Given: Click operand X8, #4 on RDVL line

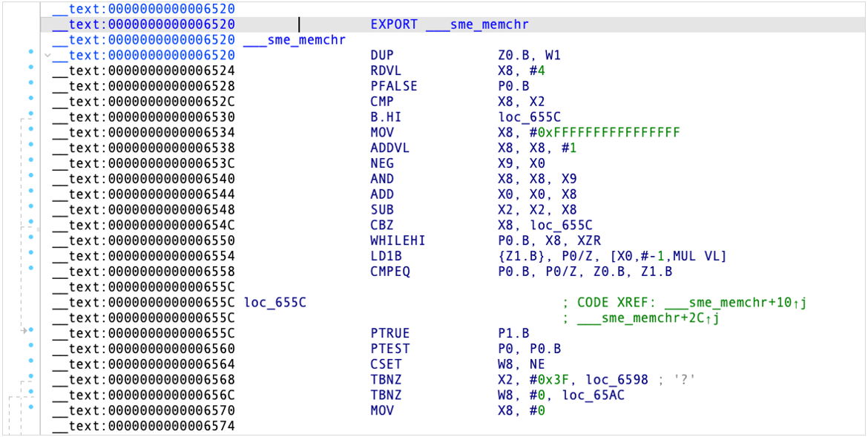Looking at the screenshot, I should pyautogui.click(x=522, y=71).
